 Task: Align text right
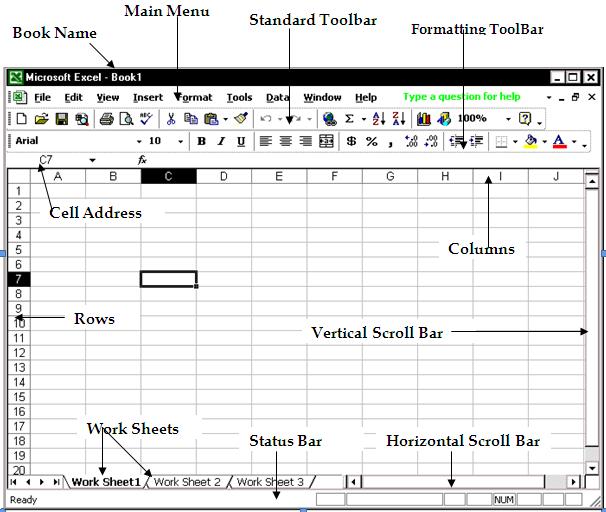click(x=306, y=141)
